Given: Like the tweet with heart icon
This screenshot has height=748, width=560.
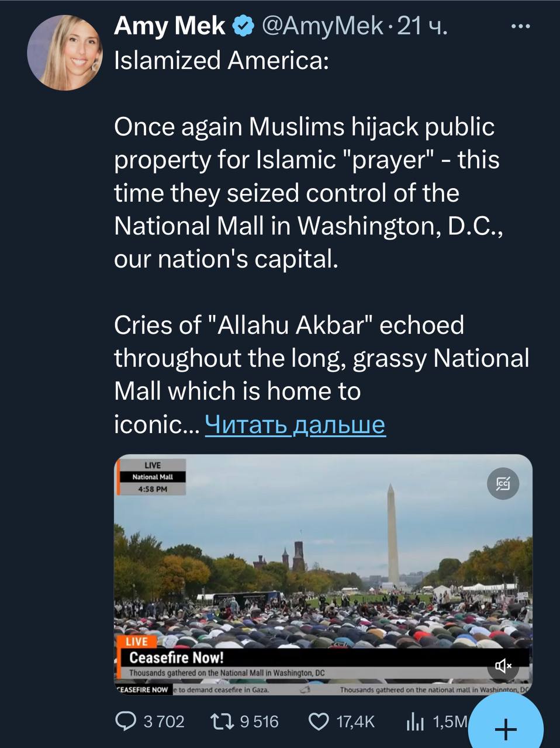Looking at the screenshot, I should pos(318,722).
